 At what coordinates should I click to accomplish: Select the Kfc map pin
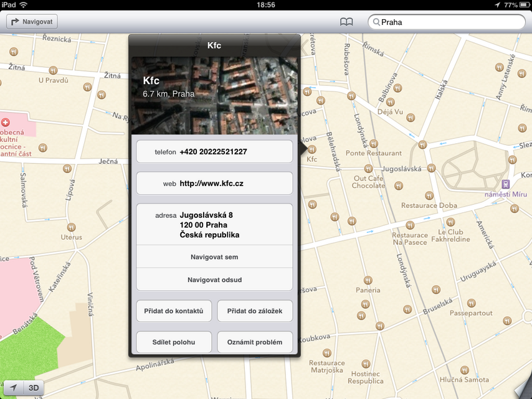pyautogui.click(x=311, y=149)
